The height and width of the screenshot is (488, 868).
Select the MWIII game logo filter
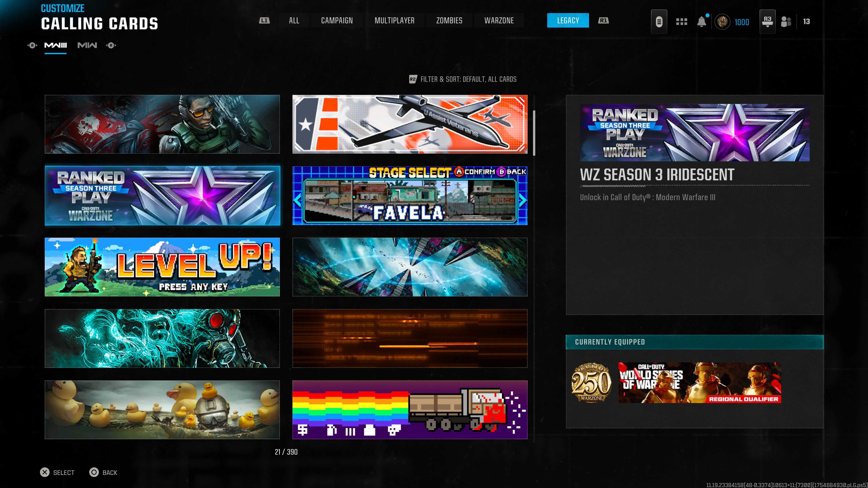[x=56, y=45]
